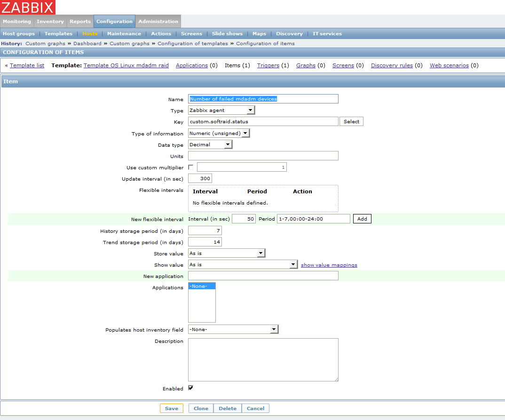
Task: Expand the Store value dropdown
Action: [x=227, y=253]
